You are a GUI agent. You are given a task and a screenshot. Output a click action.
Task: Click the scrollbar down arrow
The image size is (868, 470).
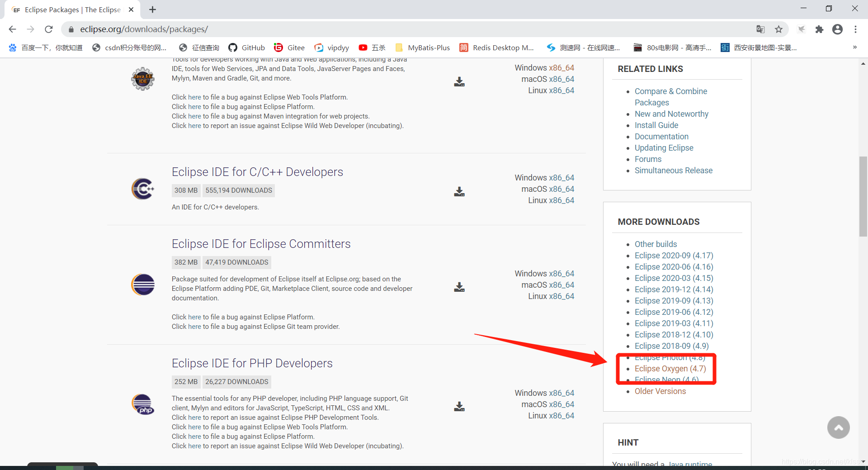[863, 461]
